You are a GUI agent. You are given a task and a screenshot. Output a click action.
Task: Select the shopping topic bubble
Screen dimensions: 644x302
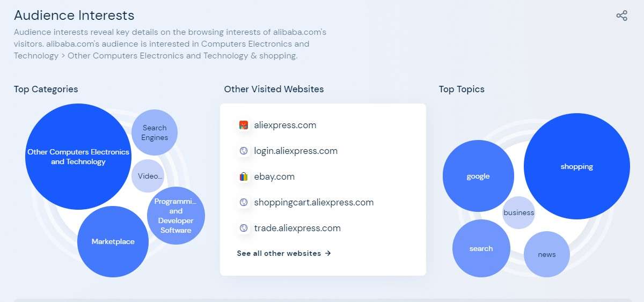tap(577, 166)
